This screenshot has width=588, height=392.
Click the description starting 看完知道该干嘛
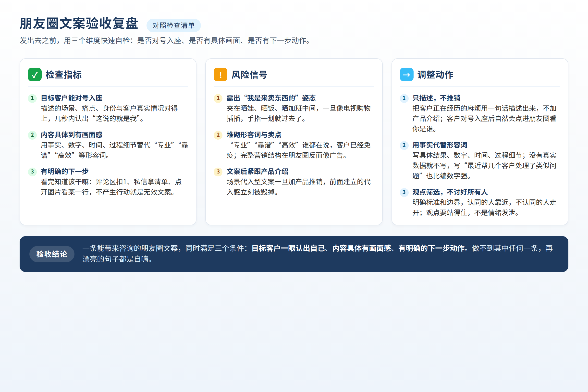[111, 187]
